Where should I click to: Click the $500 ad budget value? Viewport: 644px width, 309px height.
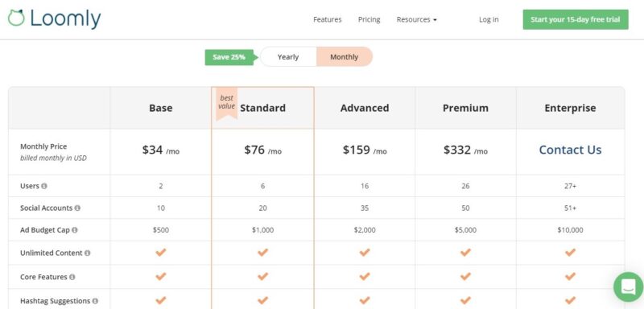tap(160, 230)
